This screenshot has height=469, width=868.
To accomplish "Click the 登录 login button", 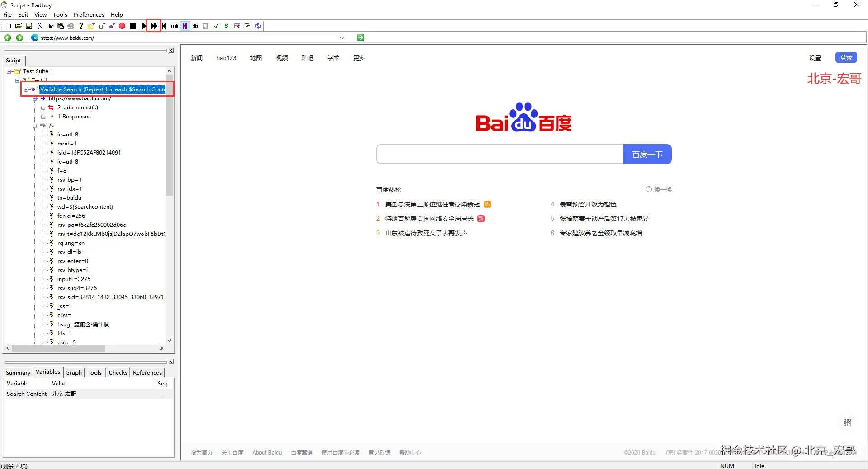I will [846, 57].
